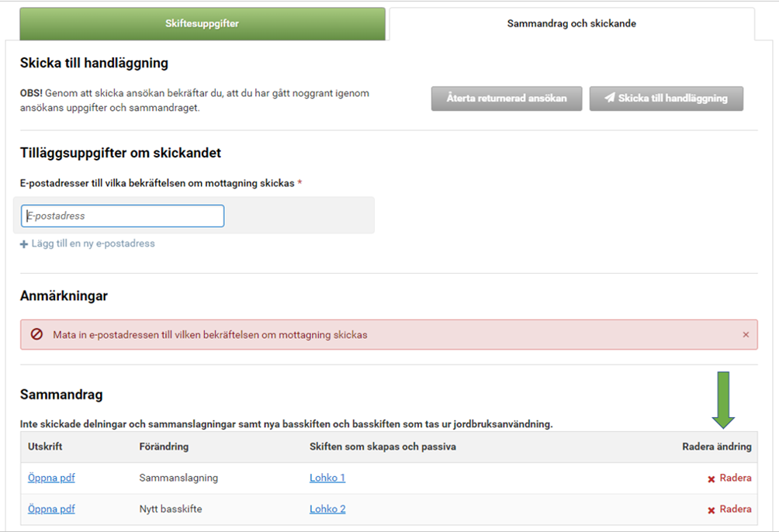Click the plus icon beside Lägg till e-postadress

[x=24, y=244]
